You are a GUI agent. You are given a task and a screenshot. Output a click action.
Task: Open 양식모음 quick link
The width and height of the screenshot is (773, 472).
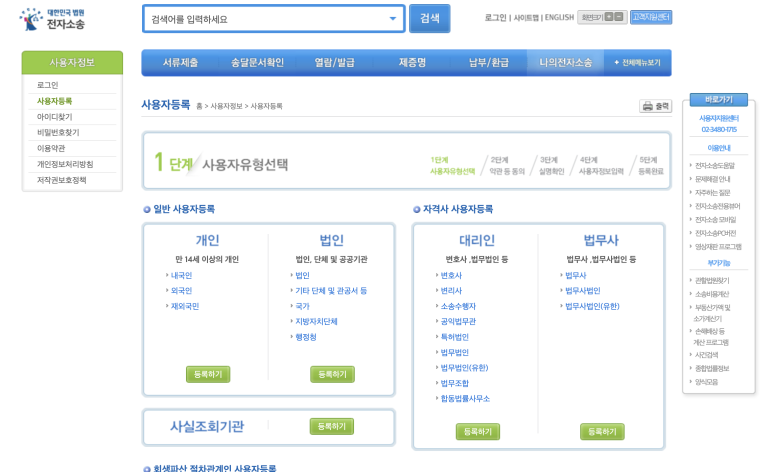point(706,382)
